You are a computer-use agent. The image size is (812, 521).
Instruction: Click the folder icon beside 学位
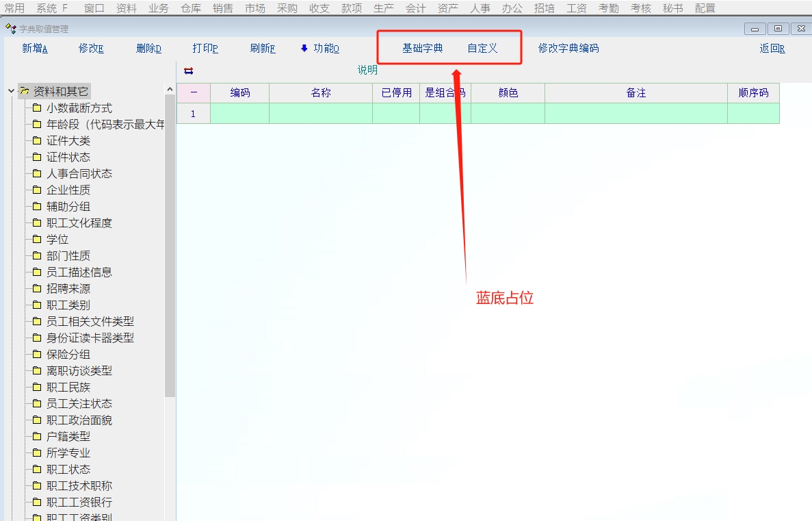(x=37, y=239)
